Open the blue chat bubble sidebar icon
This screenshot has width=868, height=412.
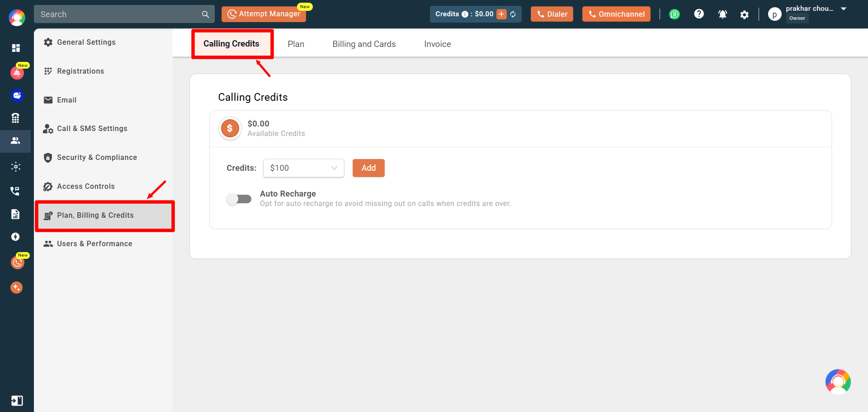coord(17,95)
